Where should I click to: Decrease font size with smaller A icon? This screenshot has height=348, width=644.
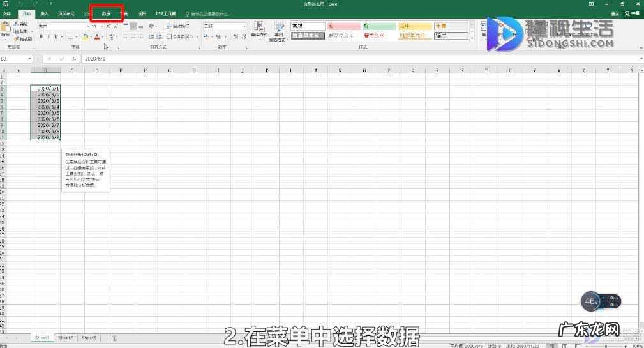pyautogui.click(x=116, y=26)
